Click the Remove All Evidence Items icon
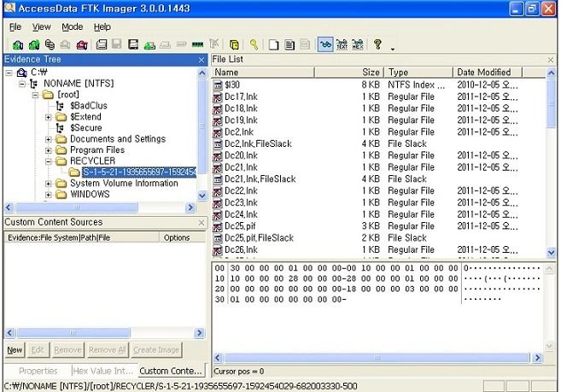 tap(82, 44)
